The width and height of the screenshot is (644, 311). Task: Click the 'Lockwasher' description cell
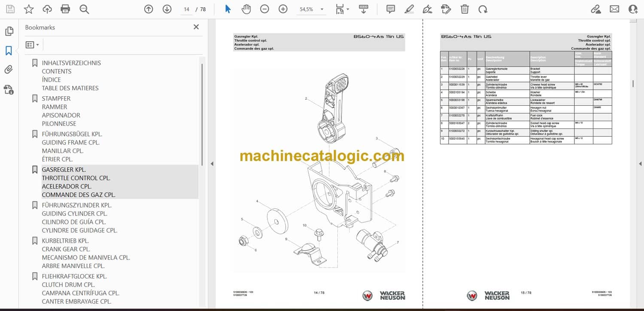(x=538, y=100)
